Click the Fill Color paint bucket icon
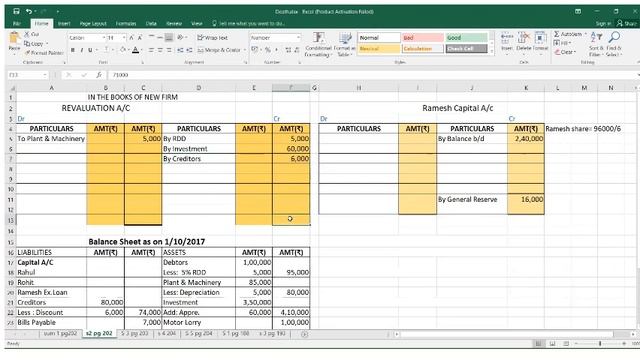 click(122, 50)
